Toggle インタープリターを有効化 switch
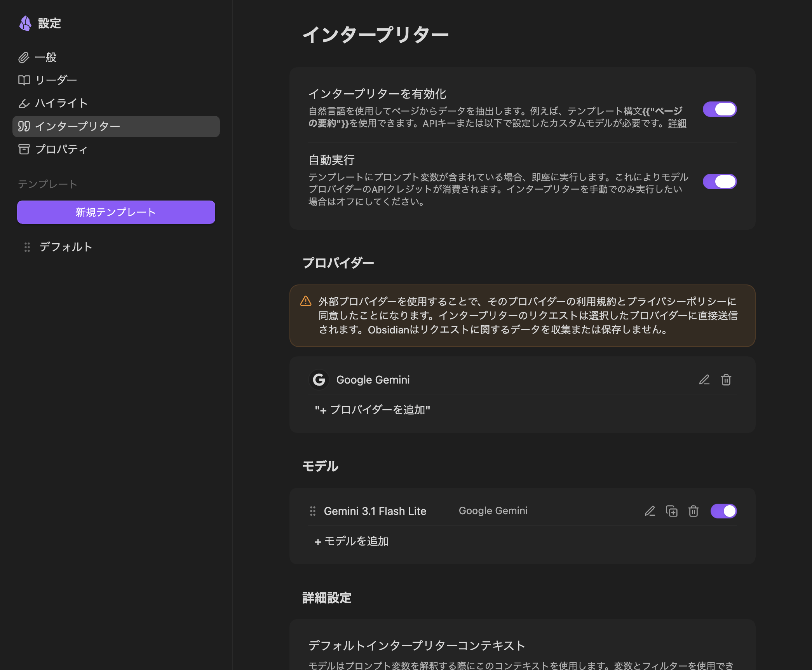Screen dimensions: 812x670 (x=720, y=110)
